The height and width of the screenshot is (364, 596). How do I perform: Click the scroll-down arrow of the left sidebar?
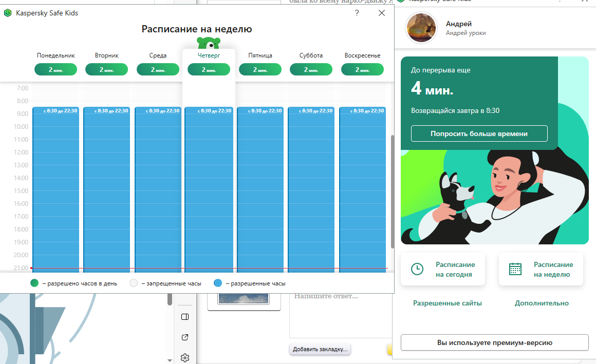pyautogui.click(x=170, y=360)
